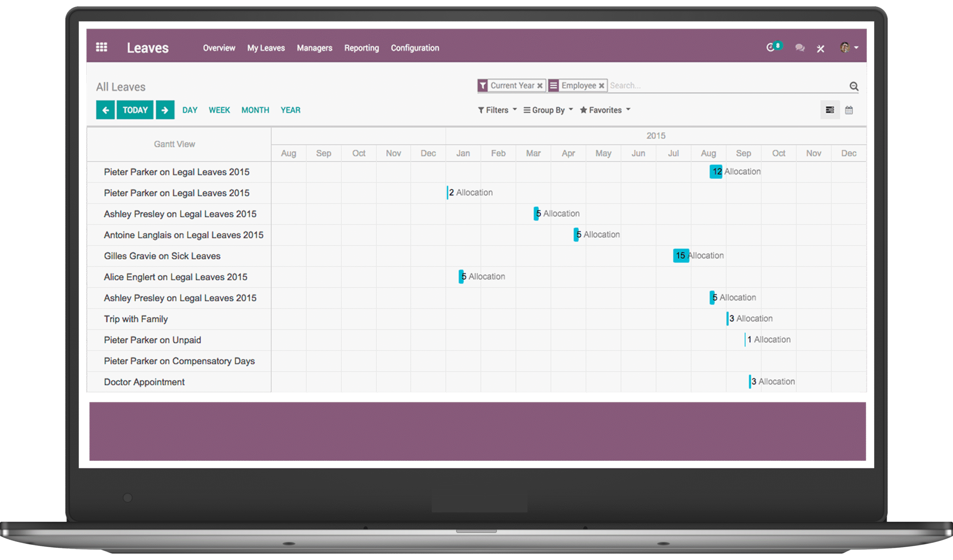Switch the Gantt scale to MONTH
Screen dimensions: 953x560
click(x=255, y=110)
